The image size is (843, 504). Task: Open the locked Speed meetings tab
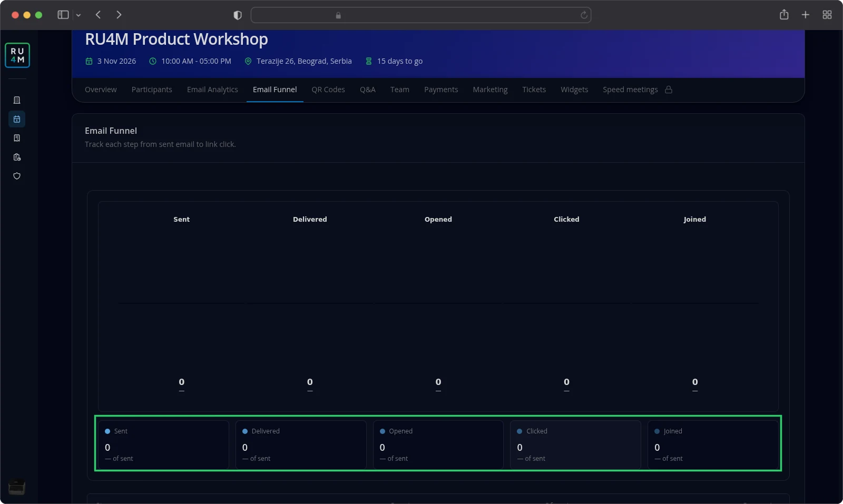click(x=630, y=90)
